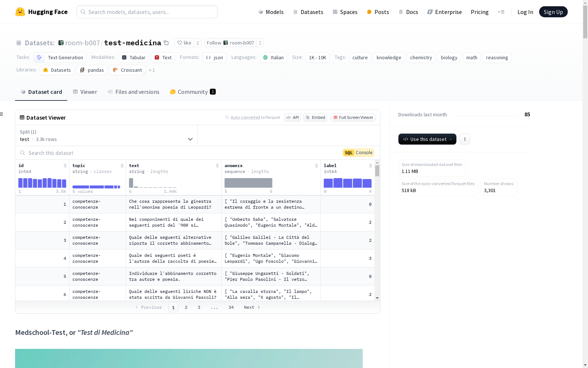588x368 pixels.
Task: Follow room-b007
Action: pos(230,43)
